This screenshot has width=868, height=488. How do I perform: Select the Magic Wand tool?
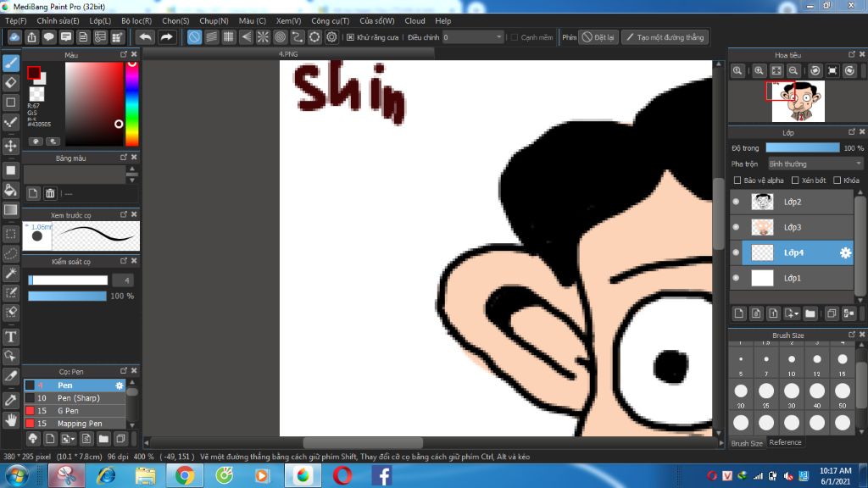click(11, 274)
